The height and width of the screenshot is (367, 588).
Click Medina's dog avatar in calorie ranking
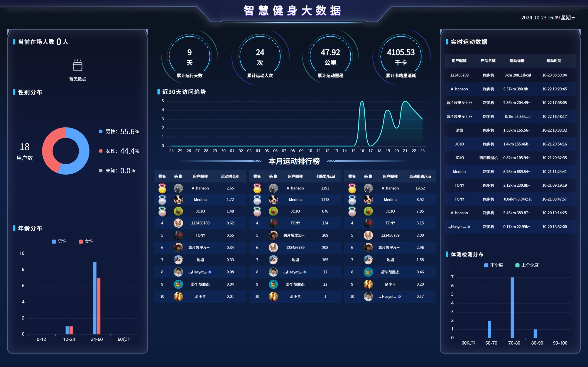(x=273, y=199)
